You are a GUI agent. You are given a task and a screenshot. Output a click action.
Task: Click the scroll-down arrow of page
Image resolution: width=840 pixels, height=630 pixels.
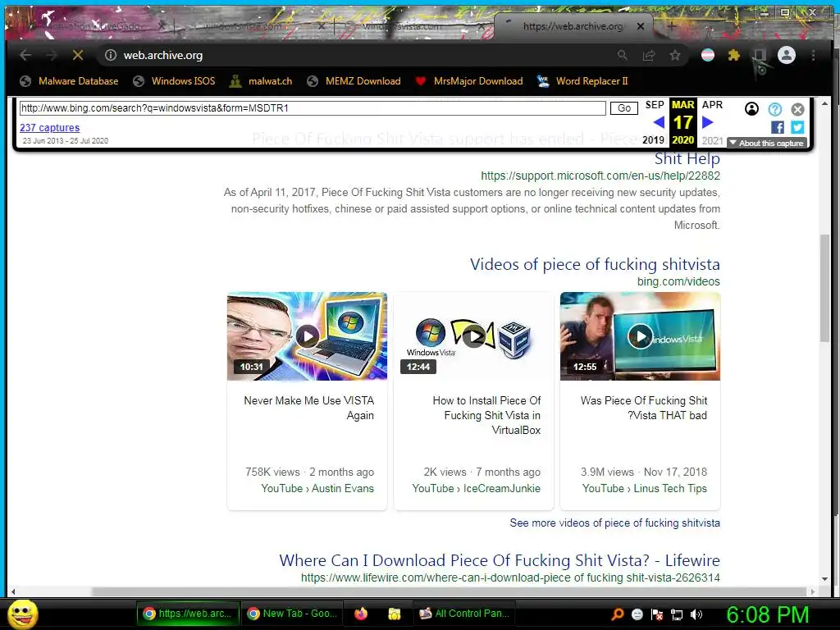tap(825, 579)
